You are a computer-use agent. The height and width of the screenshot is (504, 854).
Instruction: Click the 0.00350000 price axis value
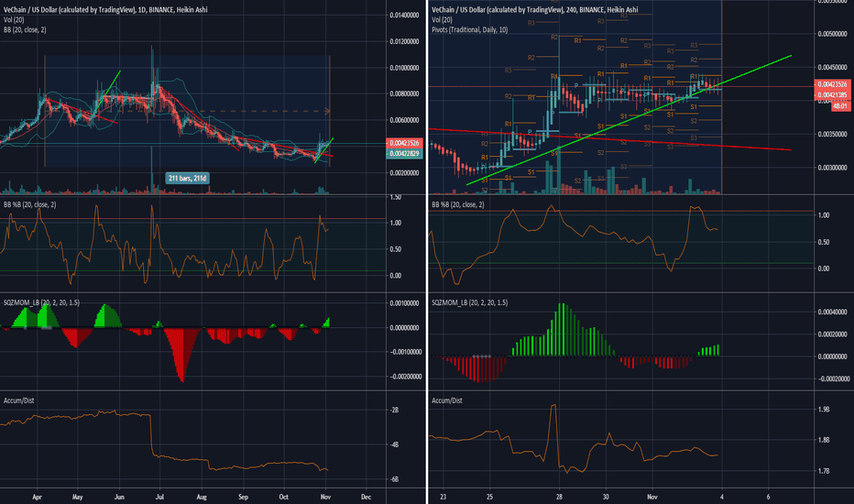tap(833, 134)
